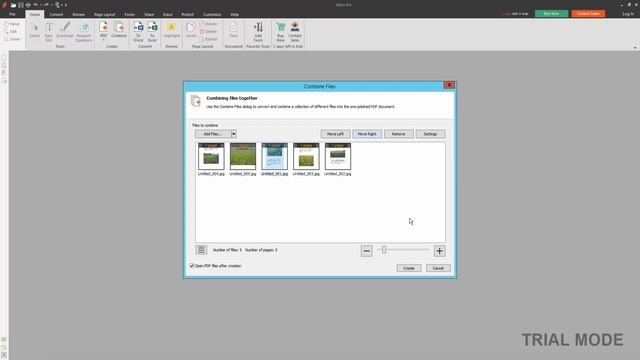Activate the QuickSign tool in ribbon
Viewport: 640px width, 360px height.
coord(64,31)
